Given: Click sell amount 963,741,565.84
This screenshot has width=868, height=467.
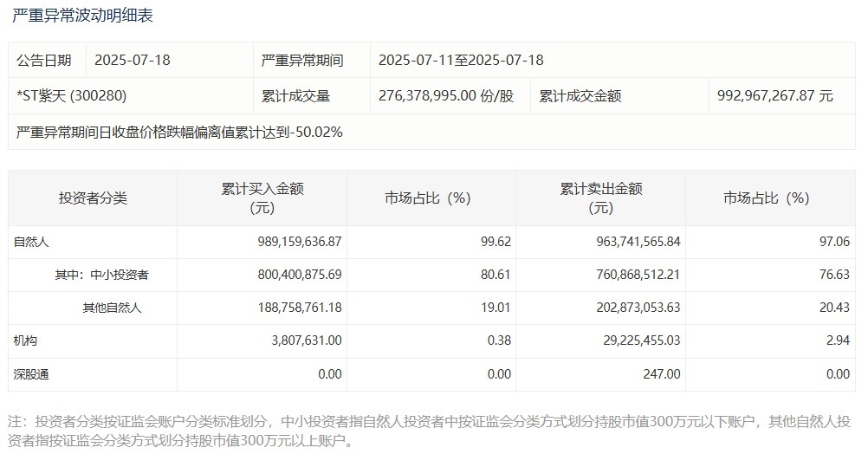Looking at the screenshot, I should [638, 242].
